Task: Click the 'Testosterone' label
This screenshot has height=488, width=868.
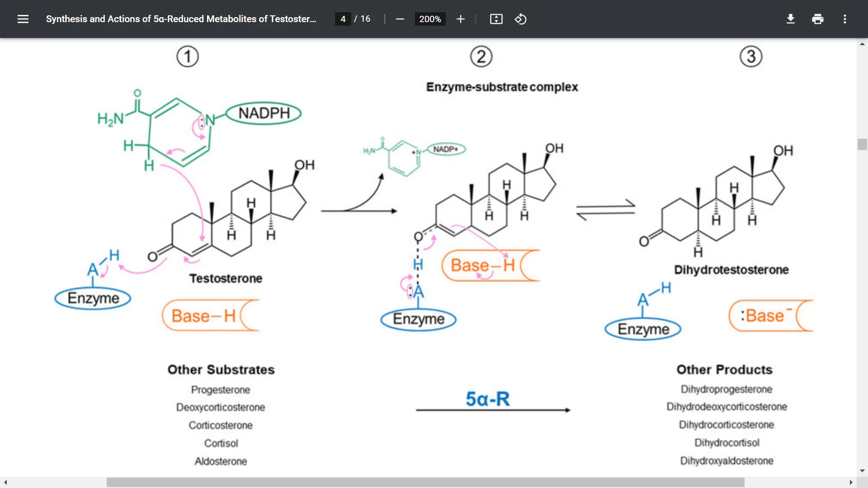Action: (226, 278)
